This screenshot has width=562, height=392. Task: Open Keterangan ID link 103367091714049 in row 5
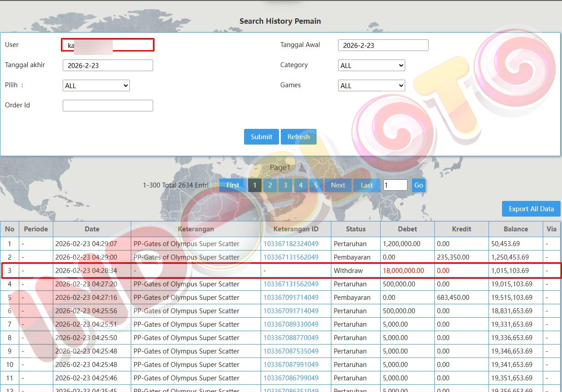click(x=291, y=298)
